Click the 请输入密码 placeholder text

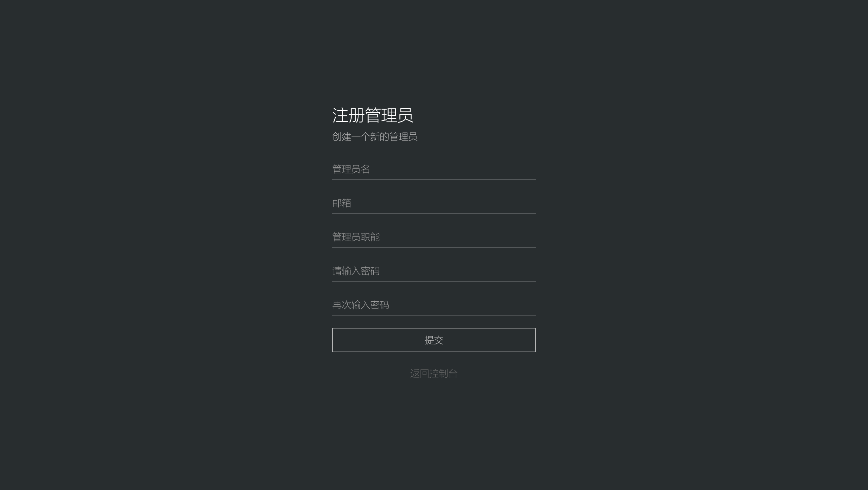point(356,271)
